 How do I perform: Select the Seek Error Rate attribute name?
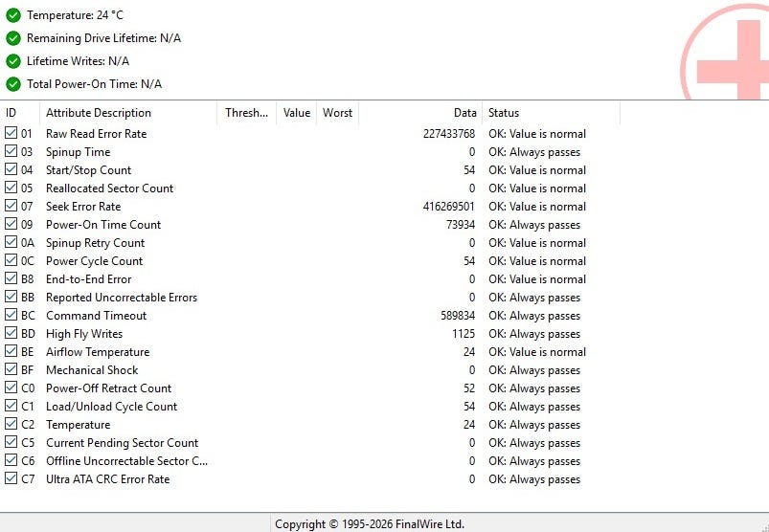point(83,207)
